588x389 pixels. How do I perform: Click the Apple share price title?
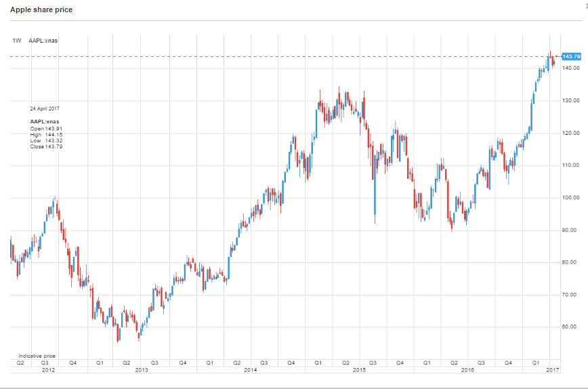(41, 9)
